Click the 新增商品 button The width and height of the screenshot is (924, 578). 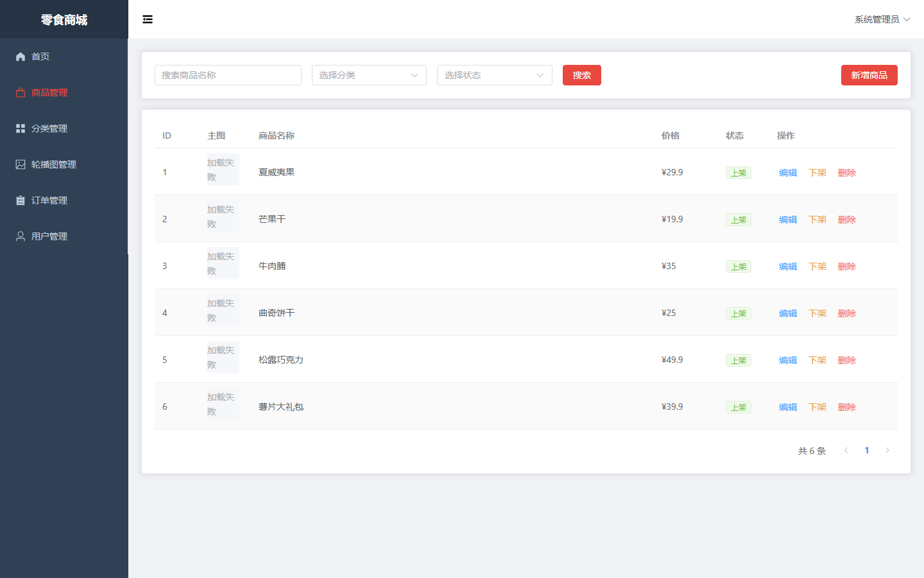pos(869,75)
